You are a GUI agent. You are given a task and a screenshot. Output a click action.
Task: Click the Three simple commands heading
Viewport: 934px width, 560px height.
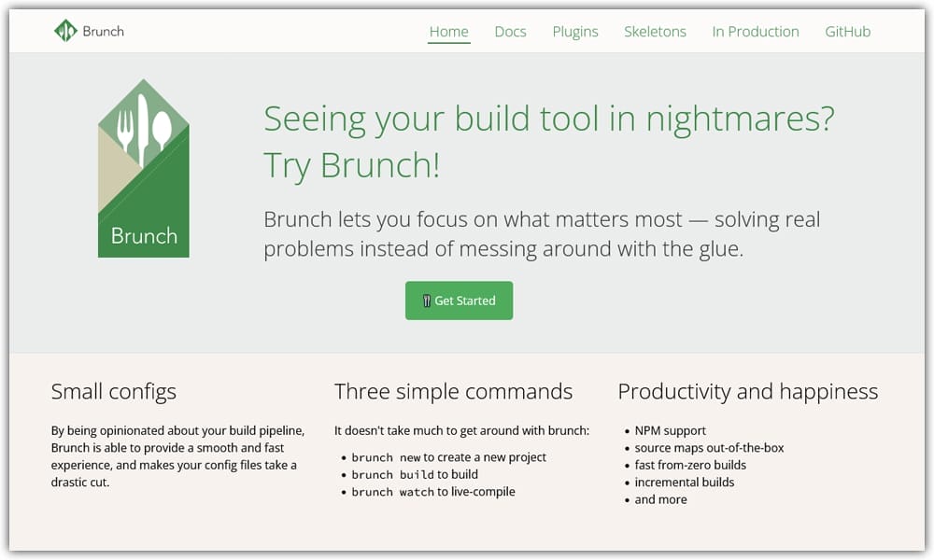[453, 392]
